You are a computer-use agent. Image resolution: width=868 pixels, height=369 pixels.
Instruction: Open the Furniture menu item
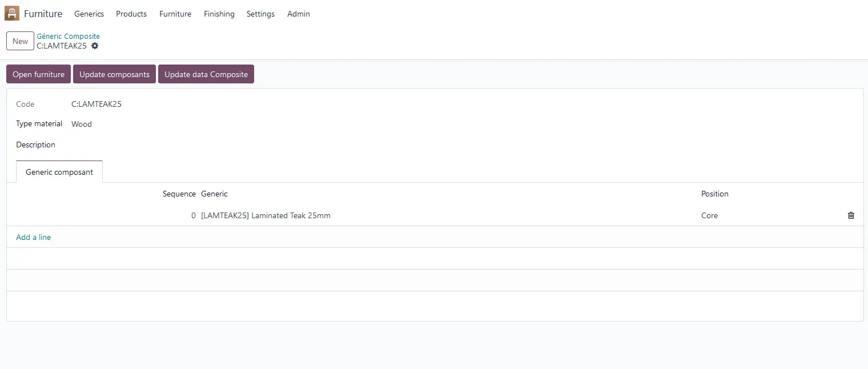tap(175, 14)
